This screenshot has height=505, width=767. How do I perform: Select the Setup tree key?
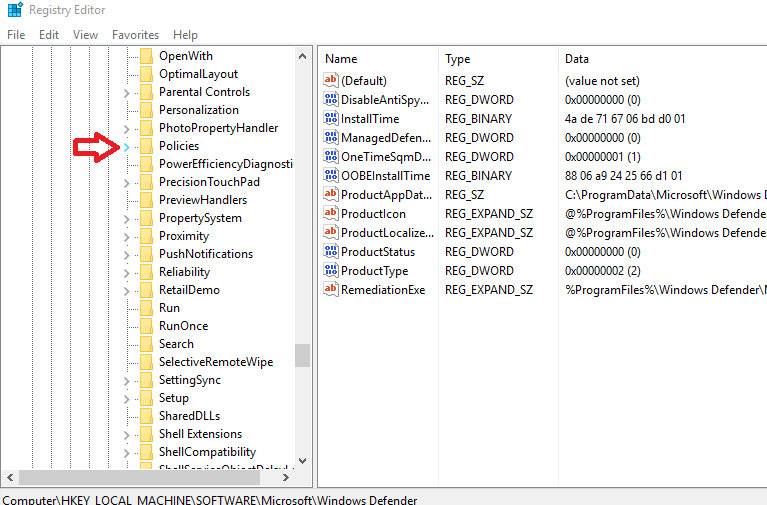[x=174, y=398]
